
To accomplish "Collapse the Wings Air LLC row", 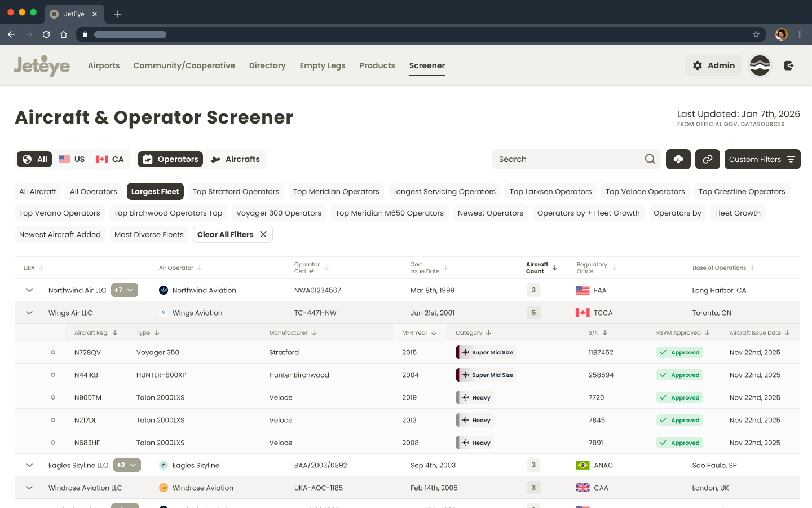I will click(x=29, y=313).
